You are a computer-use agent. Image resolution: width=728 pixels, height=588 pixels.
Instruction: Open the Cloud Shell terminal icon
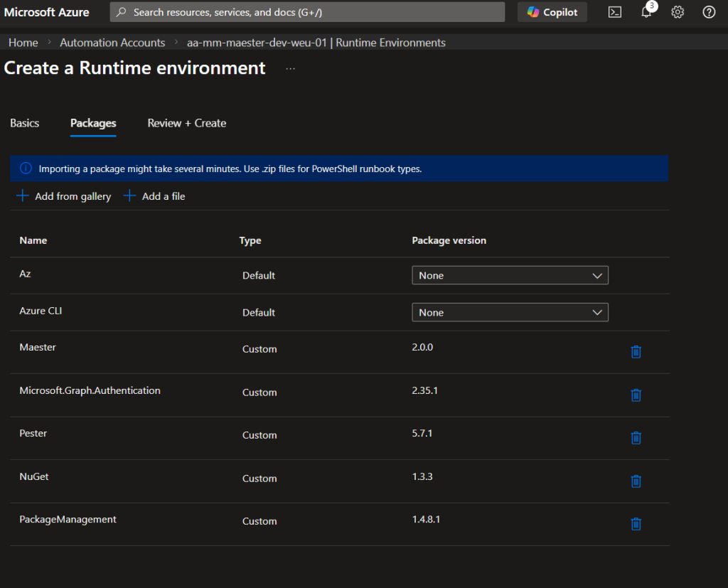(615, 12)
